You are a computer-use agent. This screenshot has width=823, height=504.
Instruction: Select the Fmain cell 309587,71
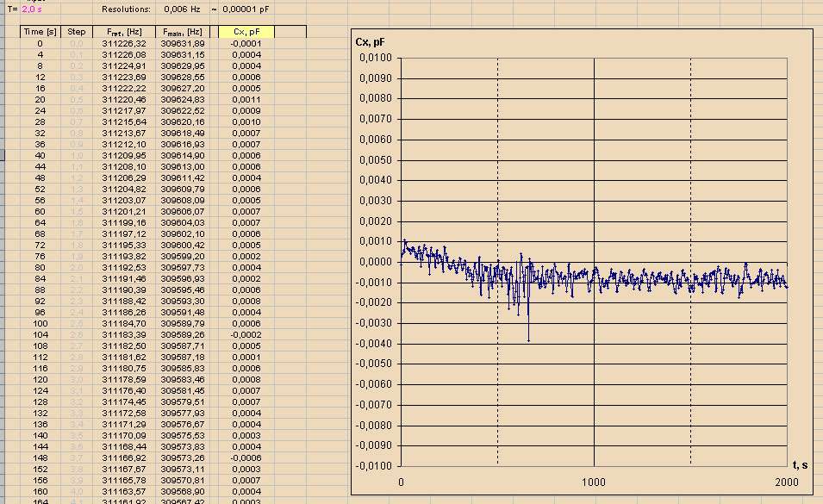click(182, 346)
